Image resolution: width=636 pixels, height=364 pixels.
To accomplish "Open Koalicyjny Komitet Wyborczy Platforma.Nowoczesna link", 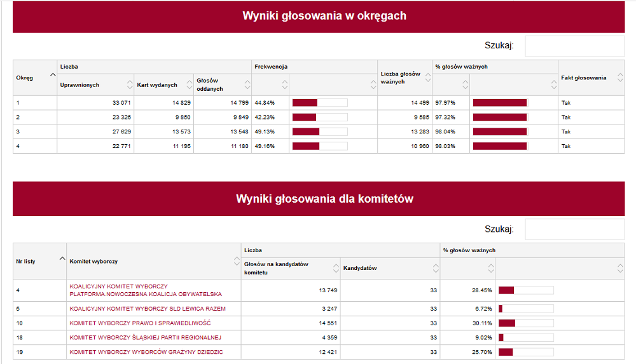I will [146, 290].
